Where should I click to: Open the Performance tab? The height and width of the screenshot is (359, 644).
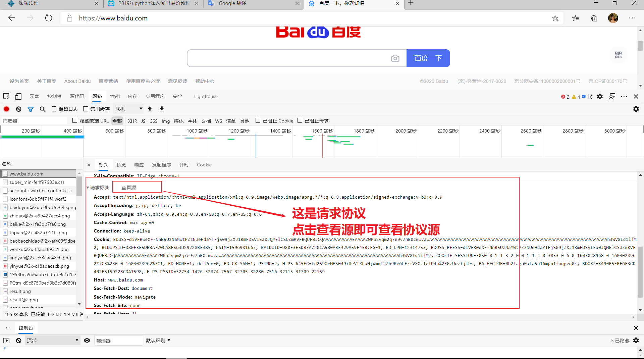pos(115,97)
